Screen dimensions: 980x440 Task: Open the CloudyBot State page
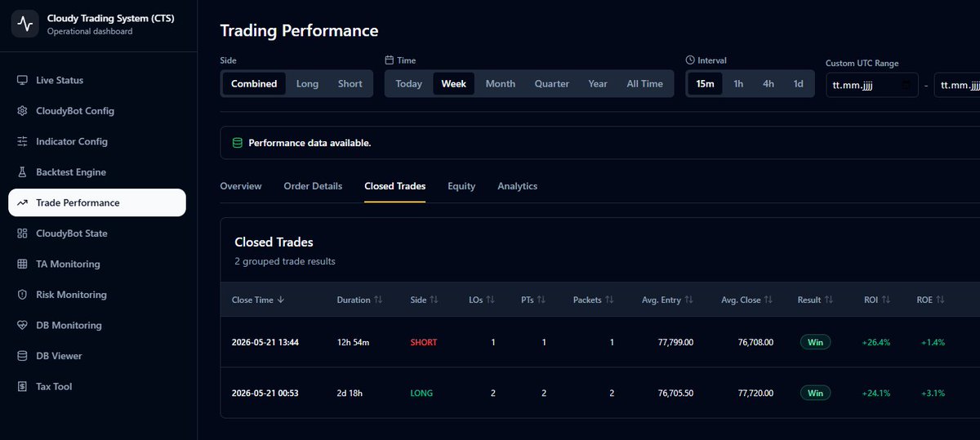click(x=97, y=233)
